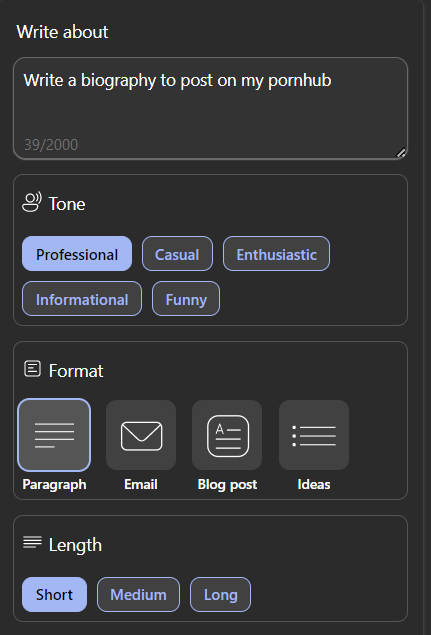
Task: Click the 39/2000 character counter
Action: point(51,145)
